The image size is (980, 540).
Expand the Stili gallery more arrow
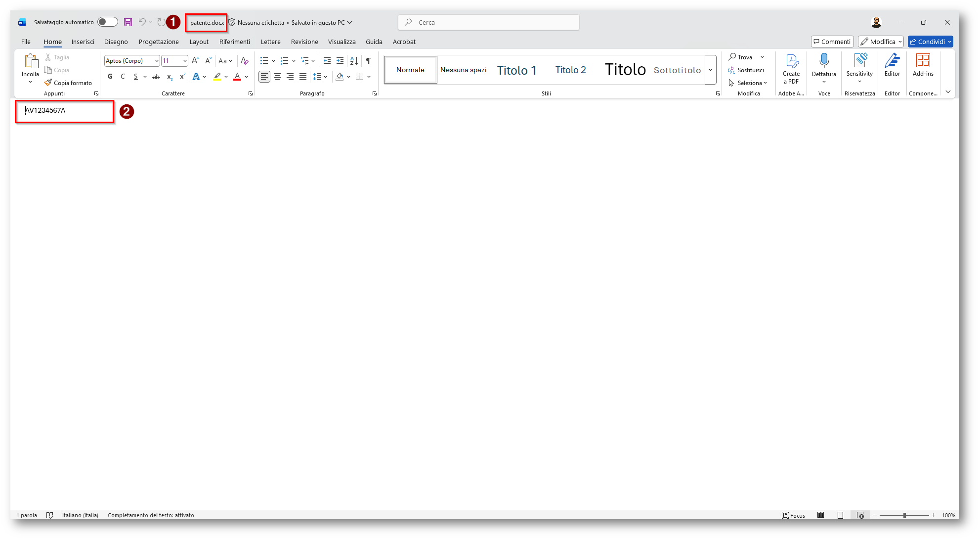point(710,70)
